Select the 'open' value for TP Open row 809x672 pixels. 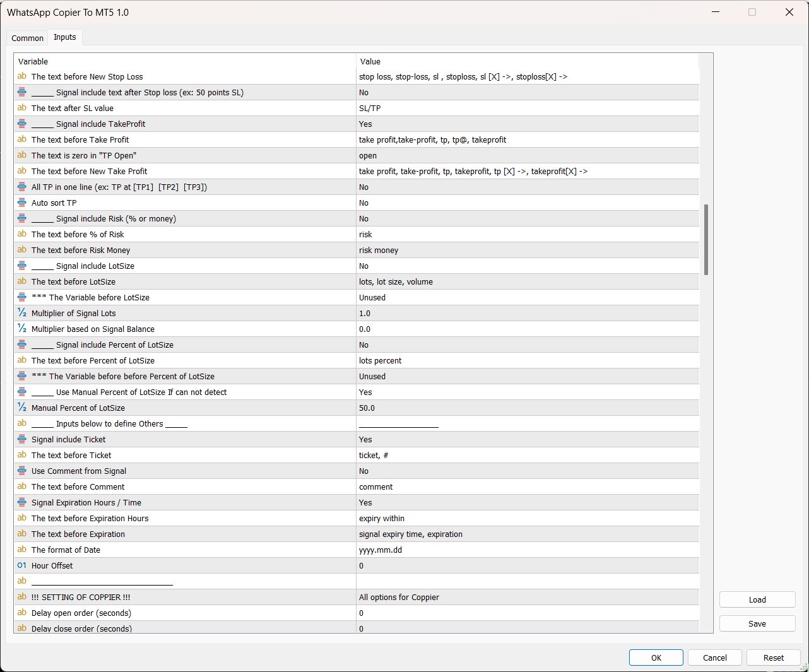click(528, 155)
